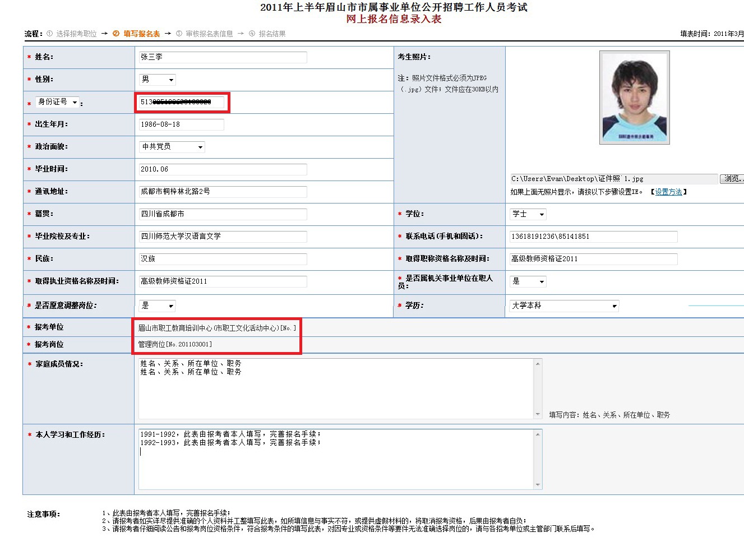Click the applicant photo thumbnail
The width and height of the screenshot is (744, 560).
pos(634,97)
